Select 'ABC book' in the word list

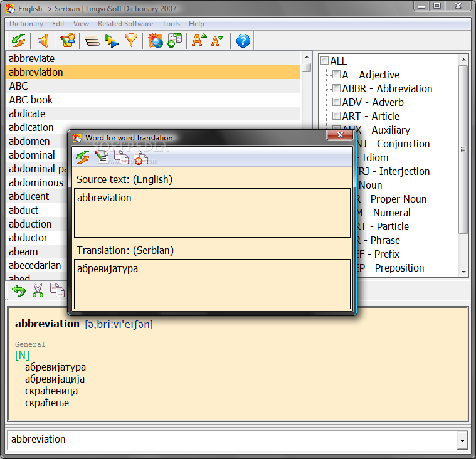[x=153, y=100]
